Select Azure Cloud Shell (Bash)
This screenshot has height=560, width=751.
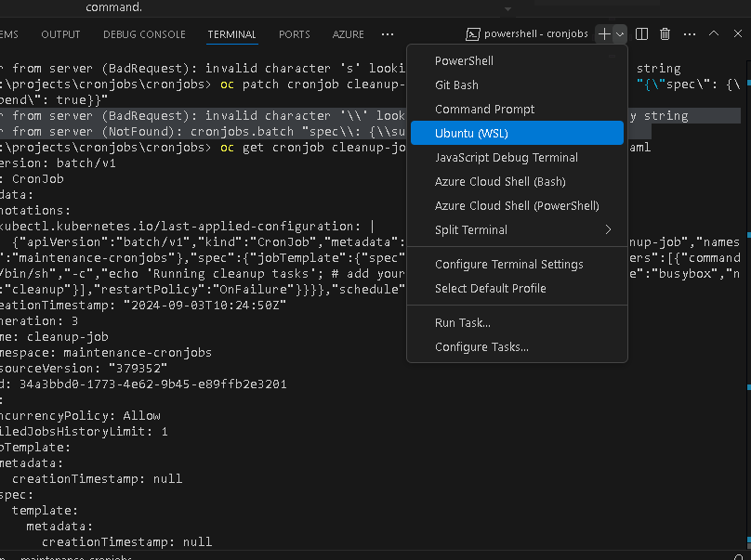click(x=517, y=181)
